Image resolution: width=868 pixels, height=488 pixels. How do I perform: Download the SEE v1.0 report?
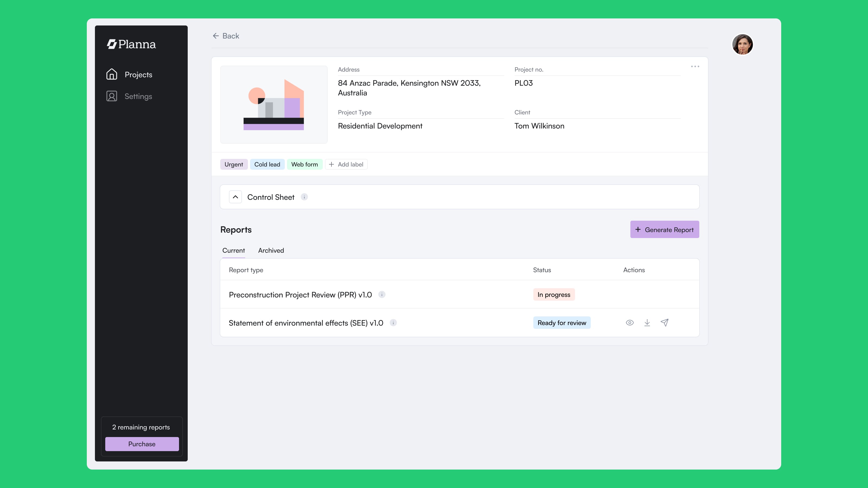[647, 322]
